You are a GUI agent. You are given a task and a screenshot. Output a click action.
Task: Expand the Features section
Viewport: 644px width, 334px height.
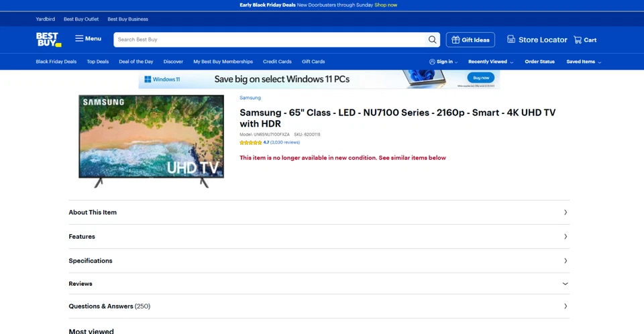point(319,237)
